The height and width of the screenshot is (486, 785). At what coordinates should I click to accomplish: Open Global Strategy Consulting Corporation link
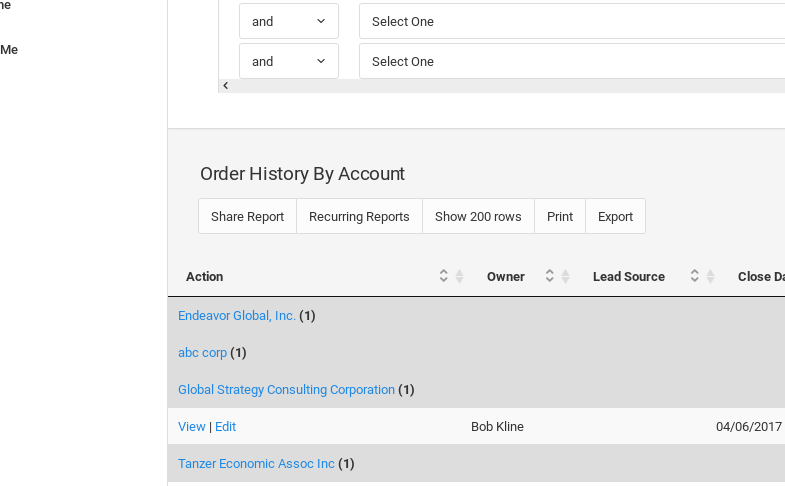286,390
